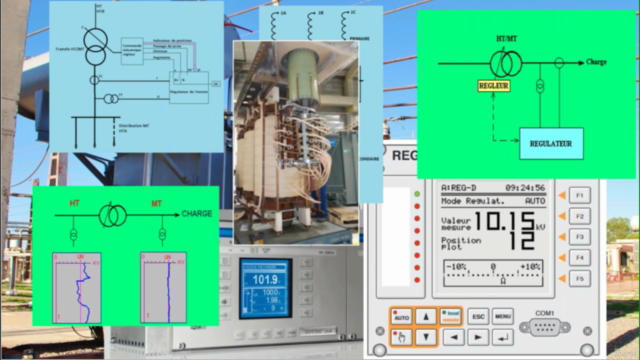Click the green status LED at top
The height and width of the screenshot is (360, 640).
coord(417,193)
